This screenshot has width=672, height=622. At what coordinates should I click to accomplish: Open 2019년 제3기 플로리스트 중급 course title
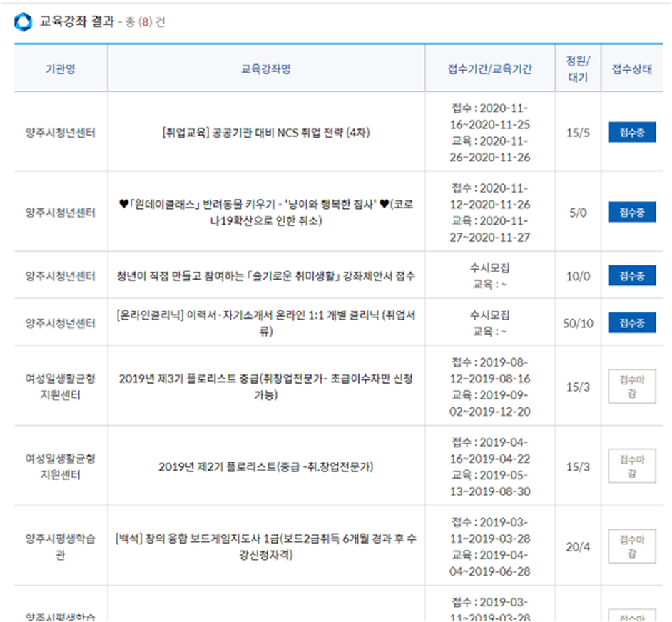click(x=265, y=387)
